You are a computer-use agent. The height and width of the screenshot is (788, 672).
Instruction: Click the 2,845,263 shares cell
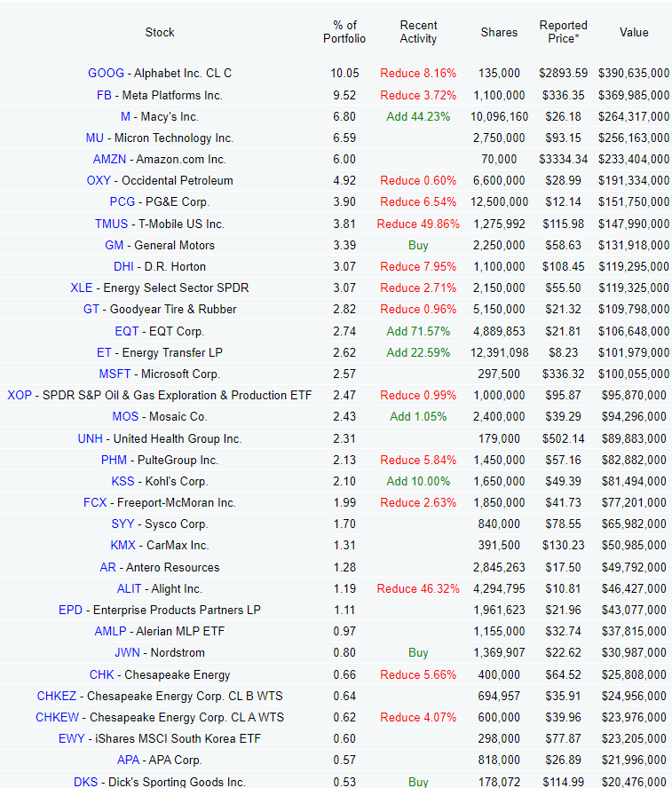point(499,568)
